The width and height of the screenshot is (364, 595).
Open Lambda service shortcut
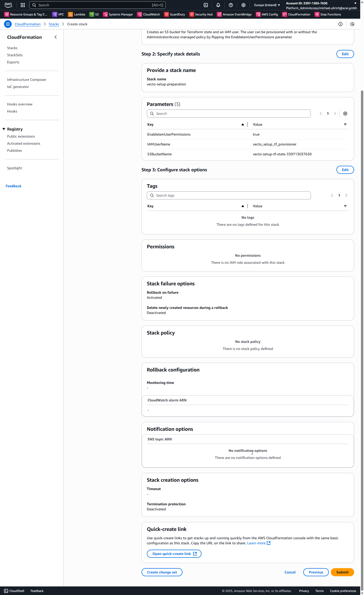(x=77, y=14)
